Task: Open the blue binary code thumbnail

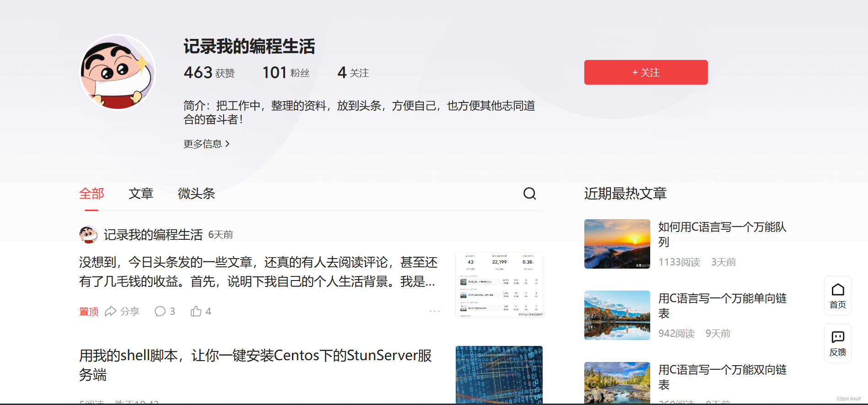Action: [499, 375]
